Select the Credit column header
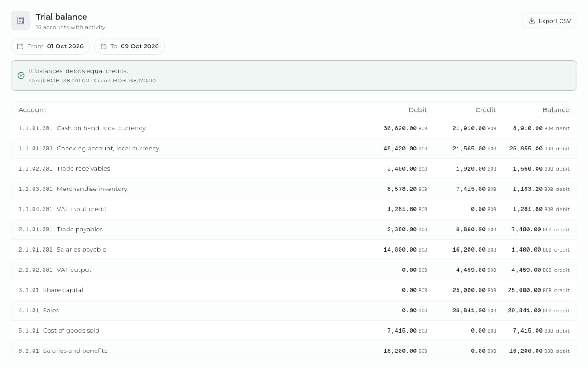 [486, 110]
